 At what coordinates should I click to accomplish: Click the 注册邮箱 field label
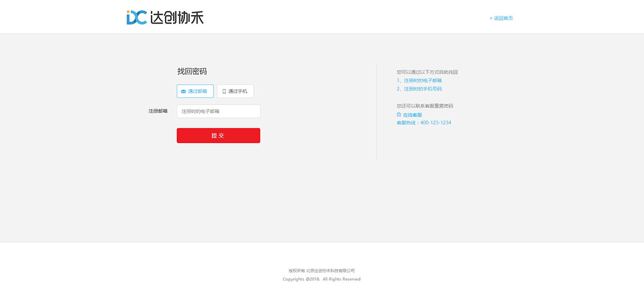coord(158,111)
